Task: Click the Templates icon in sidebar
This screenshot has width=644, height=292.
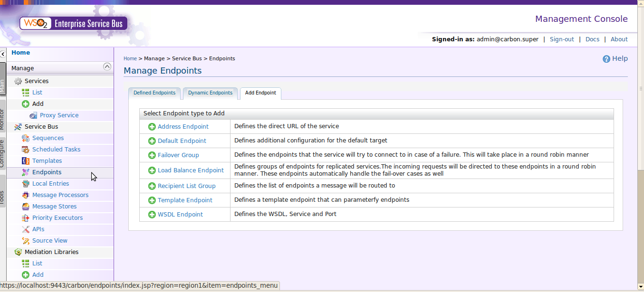Action: click(25, 160)
